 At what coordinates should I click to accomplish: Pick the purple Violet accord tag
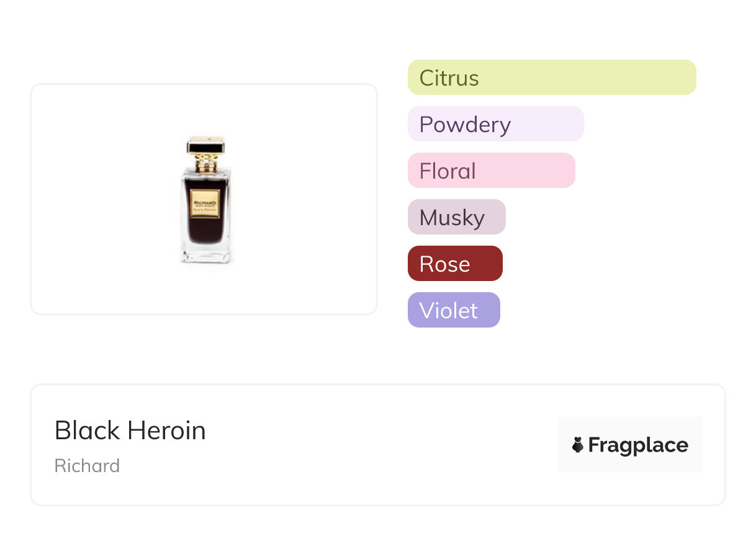point(454,310)
